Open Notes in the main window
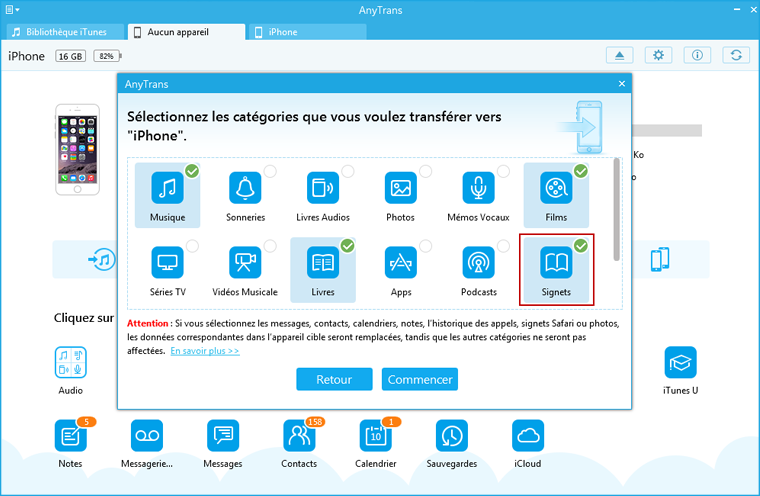 [x=71, y=435]
